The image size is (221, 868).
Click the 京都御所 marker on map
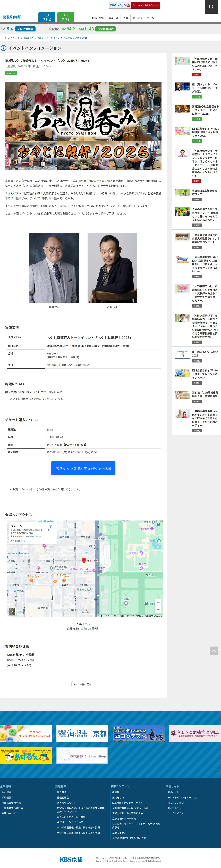[141, 553]
